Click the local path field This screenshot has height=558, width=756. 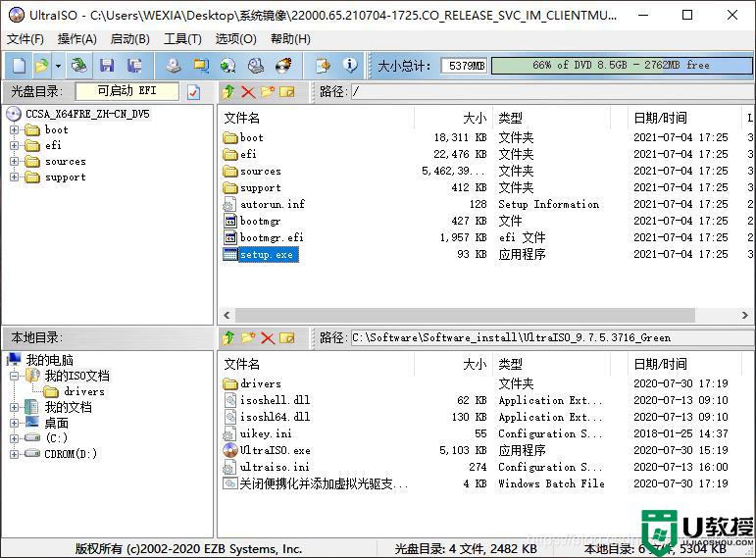click(552, 337)
